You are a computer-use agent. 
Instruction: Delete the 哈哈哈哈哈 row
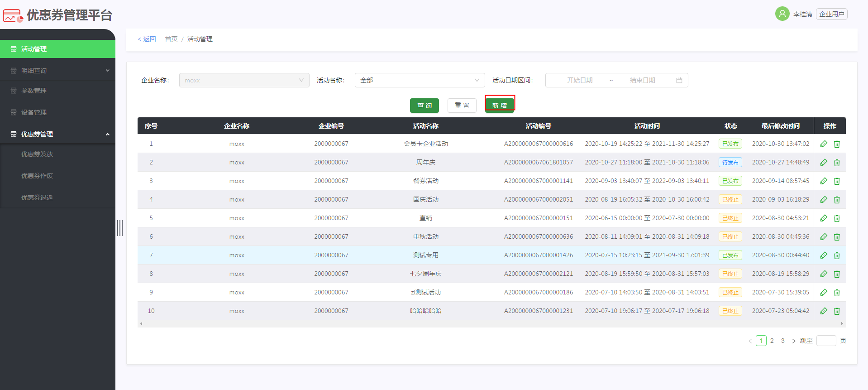pyautogui.click(x=837, y=311)
